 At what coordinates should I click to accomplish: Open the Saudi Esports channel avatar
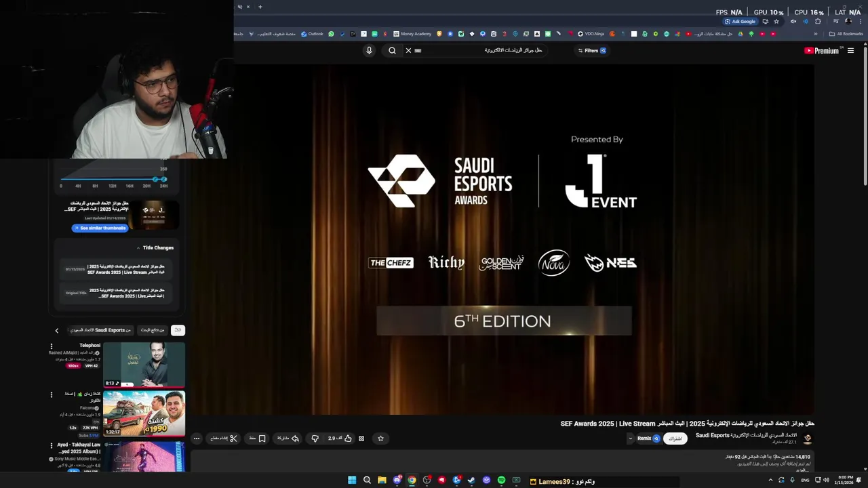point(807,439)
